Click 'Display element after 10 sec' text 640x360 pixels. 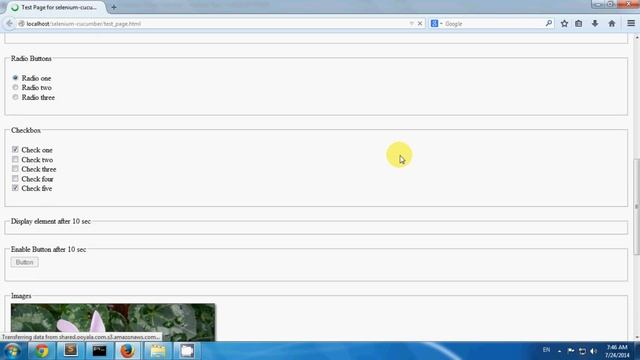click(51, 221)
